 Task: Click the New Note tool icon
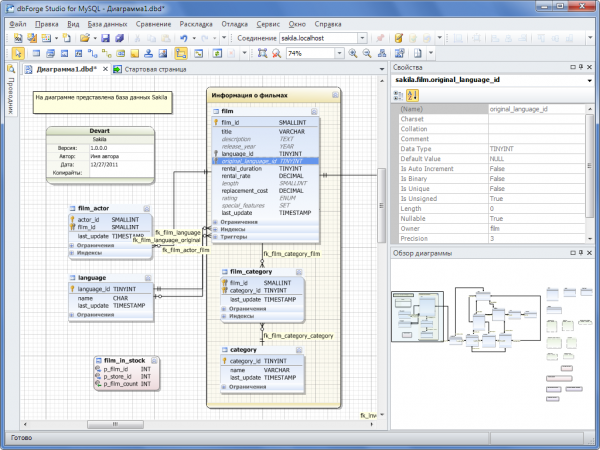pyautogui.click(x=134, y=53)
